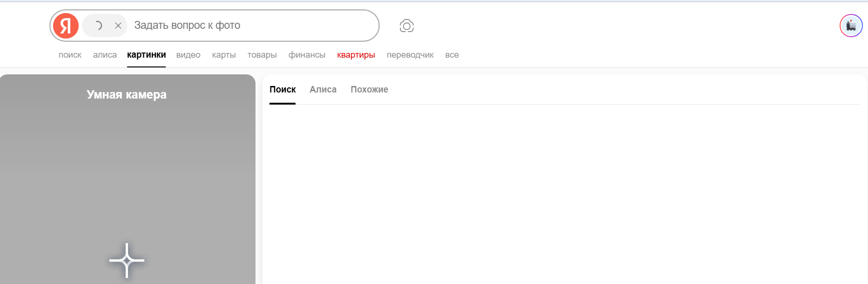Open the 'карты' section
This screenshot has height=284, width=868.
click(224, 55)
